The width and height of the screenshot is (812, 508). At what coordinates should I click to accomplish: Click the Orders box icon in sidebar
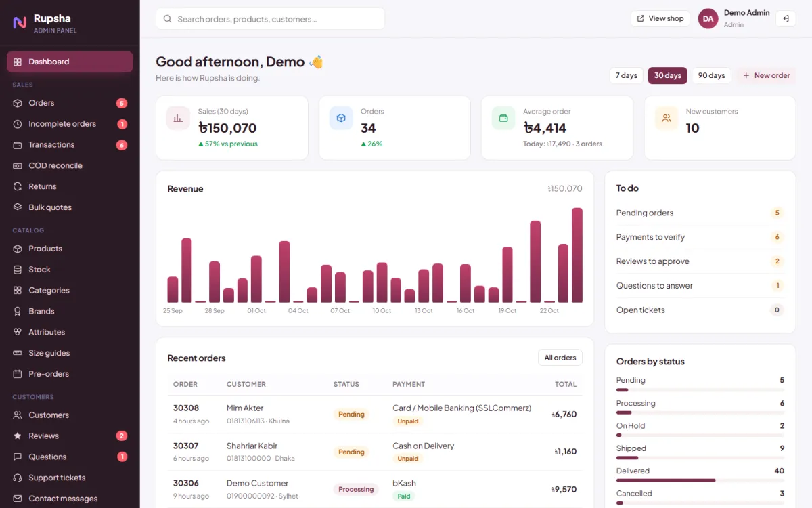(18, 103)
